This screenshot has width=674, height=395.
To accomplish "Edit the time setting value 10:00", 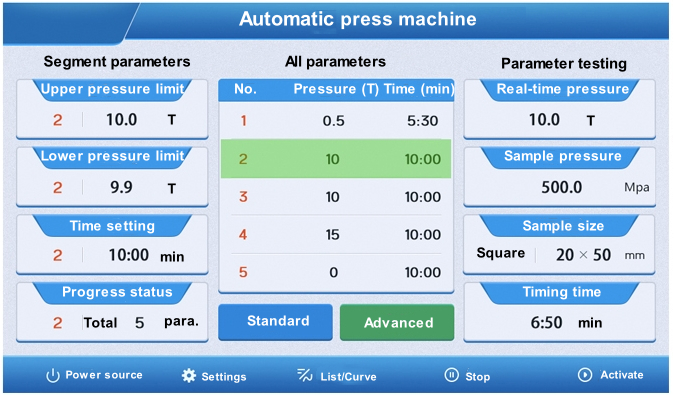I will coord(129,255).
